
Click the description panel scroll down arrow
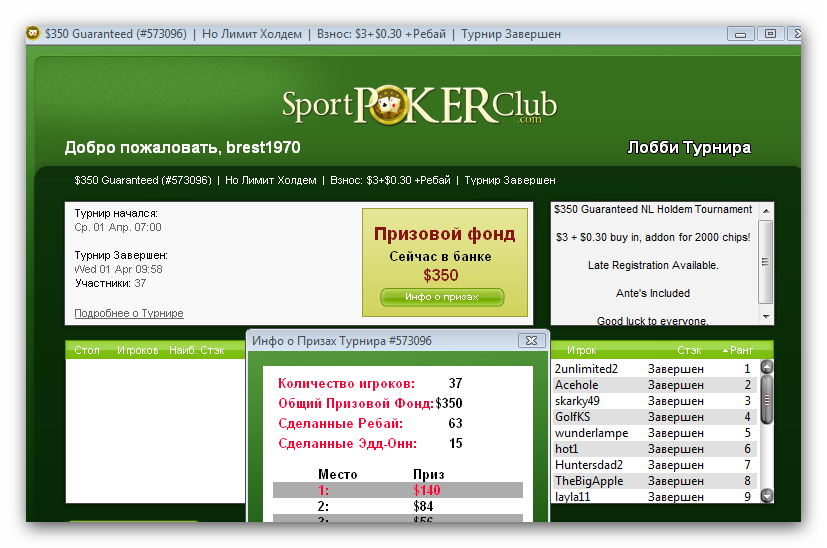[766, 316]
